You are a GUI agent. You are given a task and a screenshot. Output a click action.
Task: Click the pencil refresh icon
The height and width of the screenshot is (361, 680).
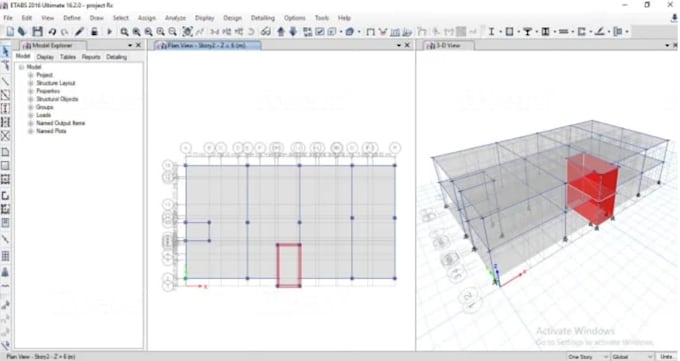79,32
